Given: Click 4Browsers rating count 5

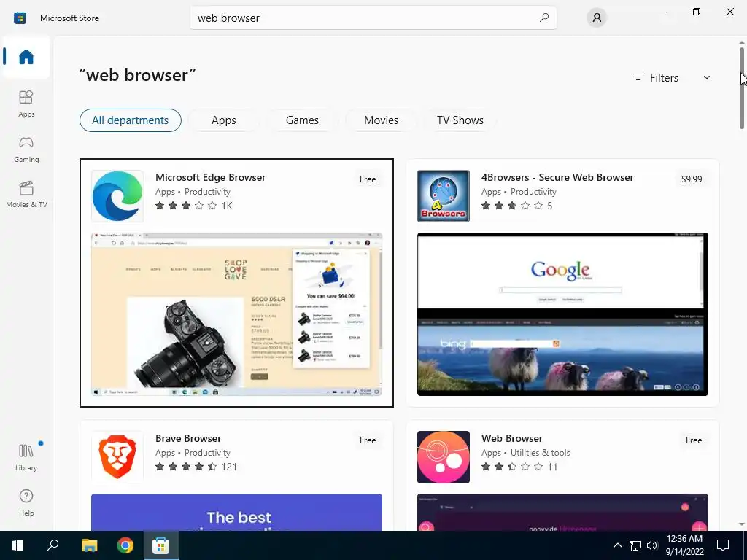Looking at the screenshot, I should click(x=550, y=206).
